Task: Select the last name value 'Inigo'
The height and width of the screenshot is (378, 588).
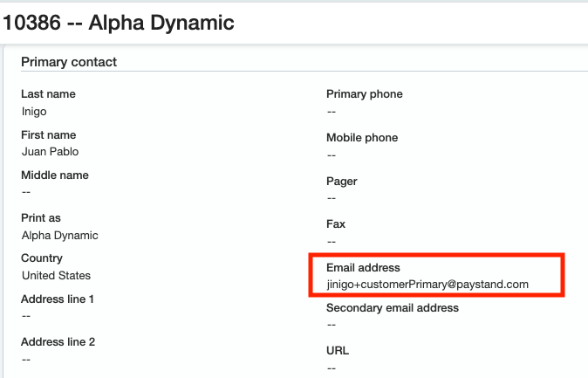Action: pyautogui.click(x=34, y=112)
